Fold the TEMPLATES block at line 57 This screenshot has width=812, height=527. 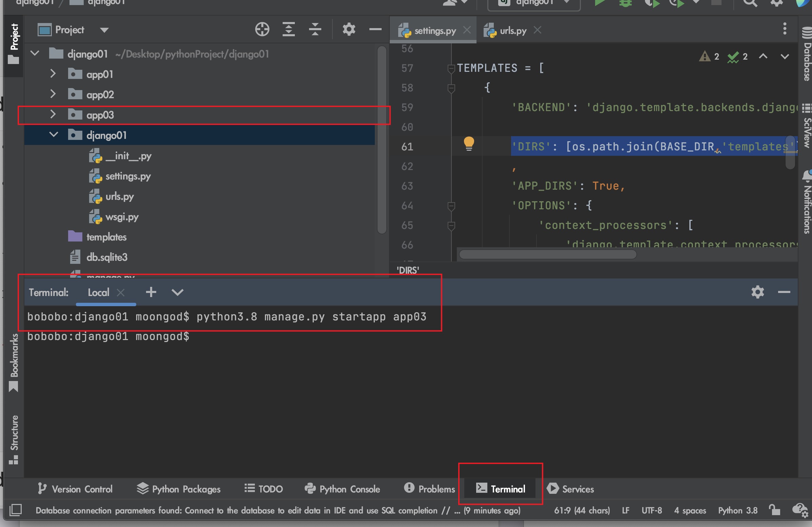pos(451,68)
